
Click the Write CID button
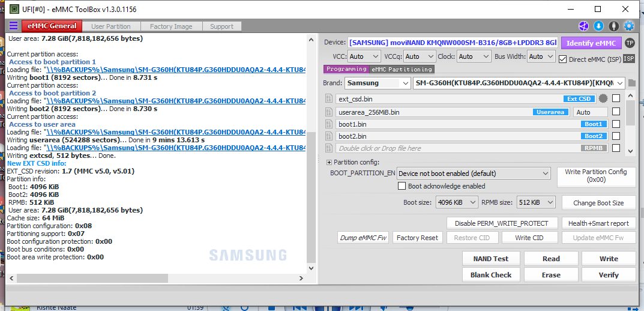(x=529, y=238)
